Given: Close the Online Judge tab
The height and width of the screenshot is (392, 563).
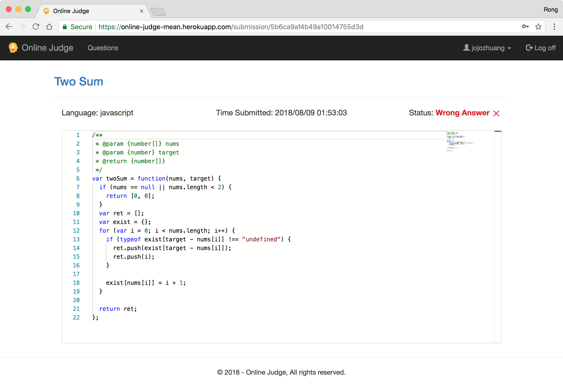Looking at the screenshot, I should (142, 11).
